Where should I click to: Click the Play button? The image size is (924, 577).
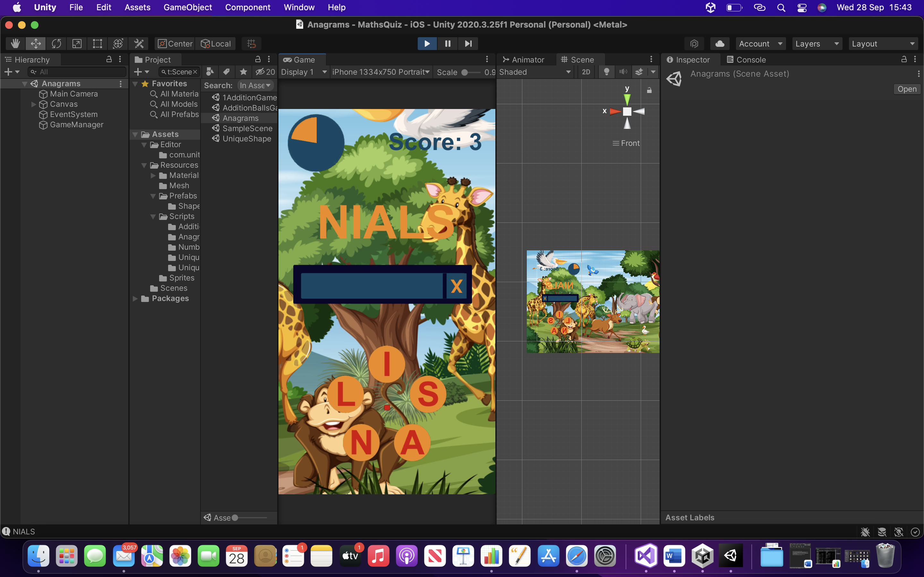tap(427, 44)
